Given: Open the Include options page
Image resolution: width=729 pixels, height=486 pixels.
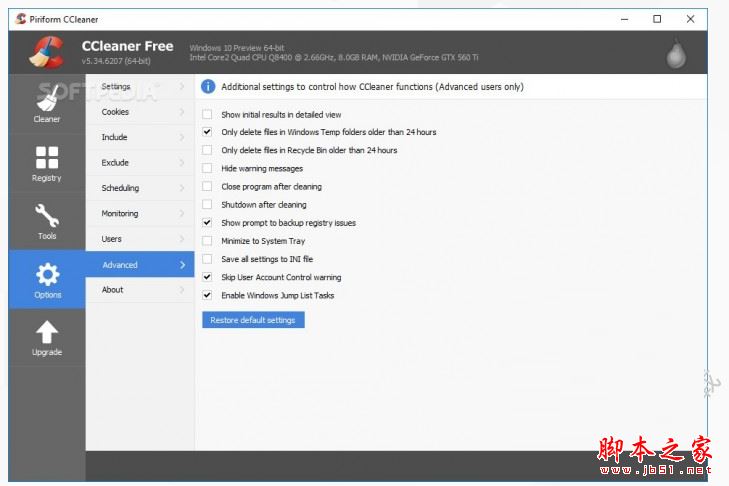Looking at the screenshot, I should (140, 137).
